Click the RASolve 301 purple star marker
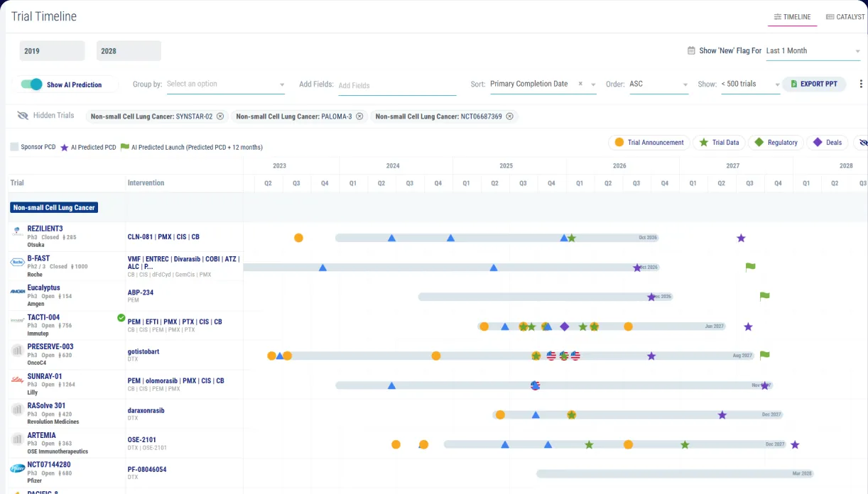868x494 pixels. (x=722, y=415)
